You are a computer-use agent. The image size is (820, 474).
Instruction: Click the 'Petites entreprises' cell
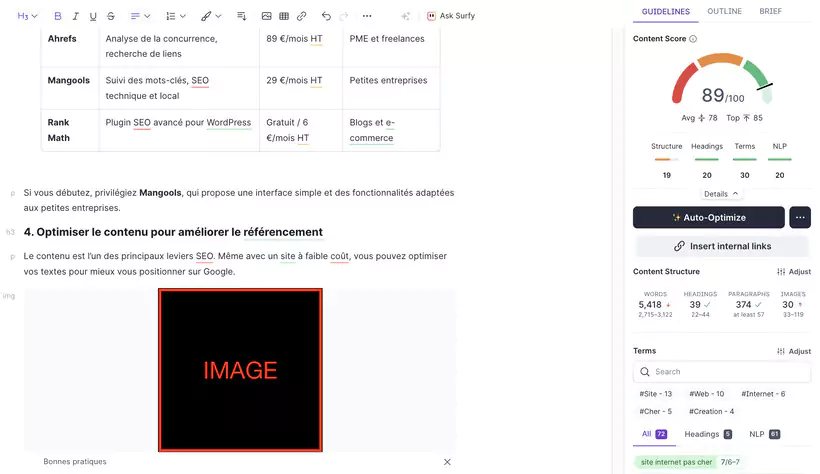tap(391, 88)
